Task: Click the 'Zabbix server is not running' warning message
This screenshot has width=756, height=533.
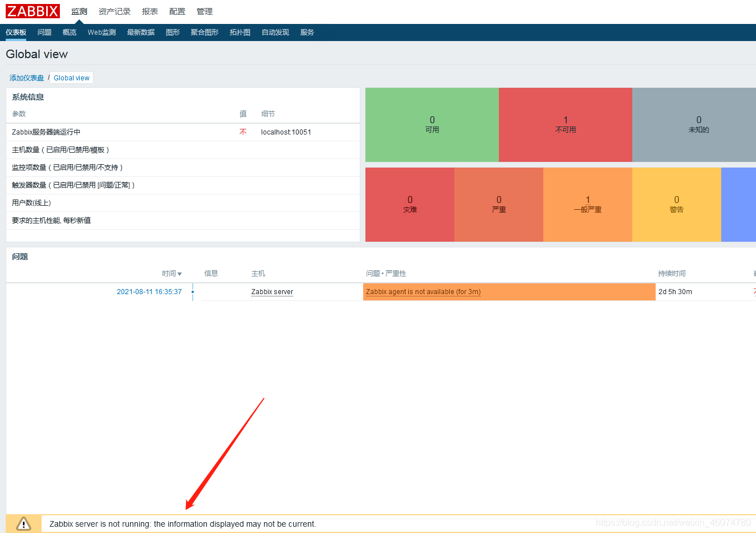Action: [x=182, y=524]
